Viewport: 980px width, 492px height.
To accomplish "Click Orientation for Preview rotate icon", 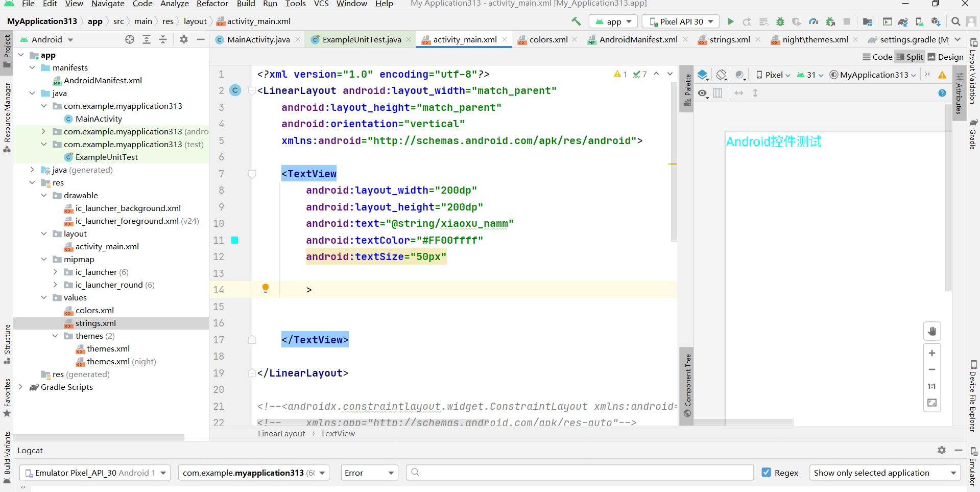I will pos(721,75).
